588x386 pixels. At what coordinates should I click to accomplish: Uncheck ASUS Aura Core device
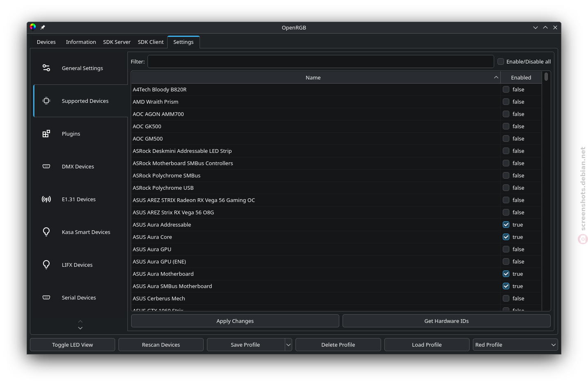pos(506,237)
